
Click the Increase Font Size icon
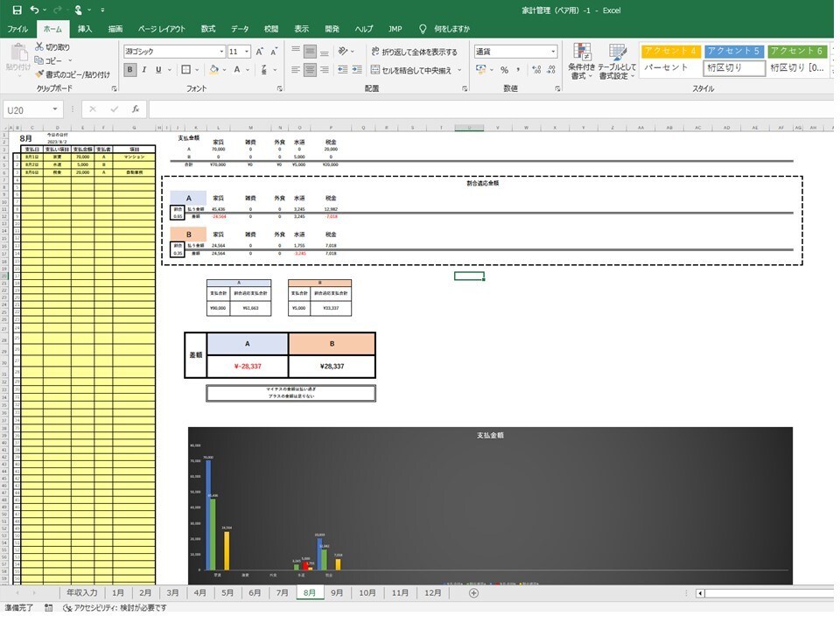[261, 52]
